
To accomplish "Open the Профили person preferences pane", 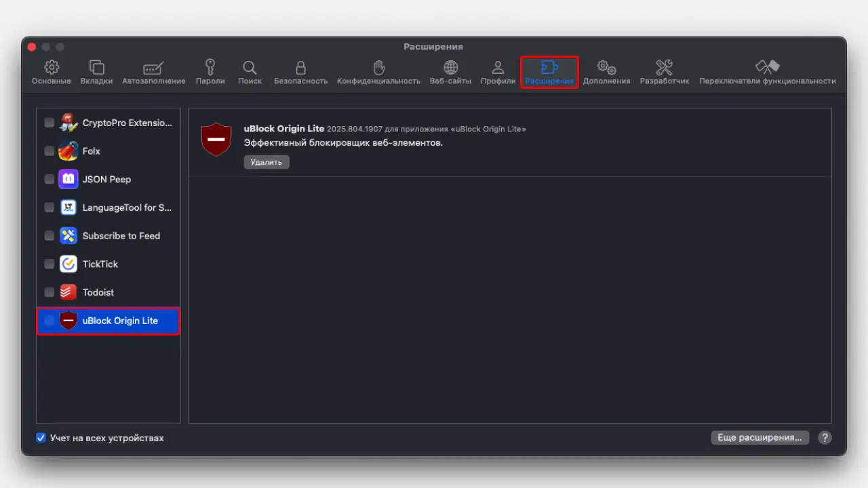I will tap(498, 73).
